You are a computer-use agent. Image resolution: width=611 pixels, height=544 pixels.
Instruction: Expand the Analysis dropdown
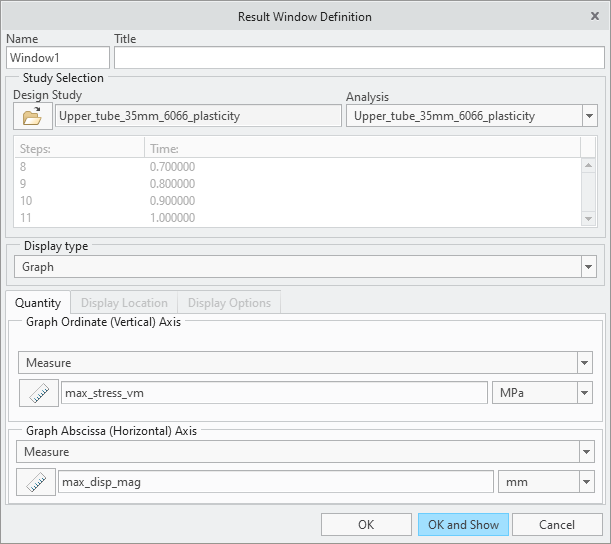(x=588, y=116)
